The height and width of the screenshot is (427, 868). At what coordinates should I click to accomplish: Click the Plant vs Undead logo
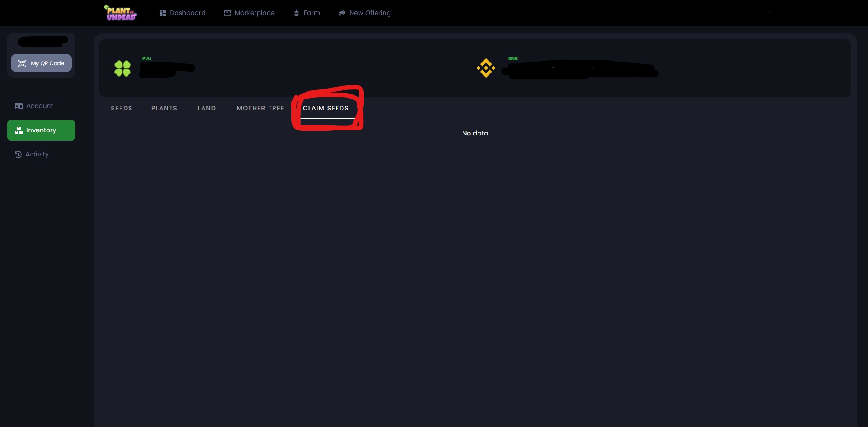(120, 13)
